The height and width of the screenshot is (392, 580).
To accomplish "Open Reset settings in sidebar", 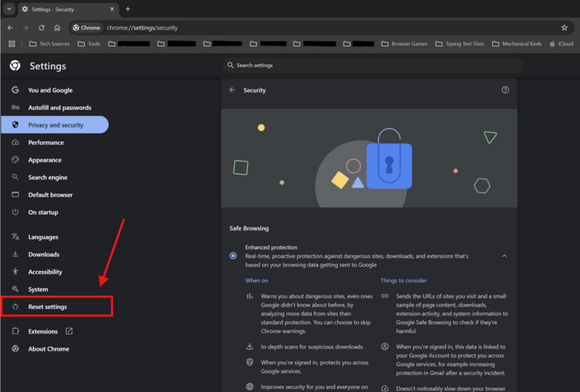I will click(47, 307).
